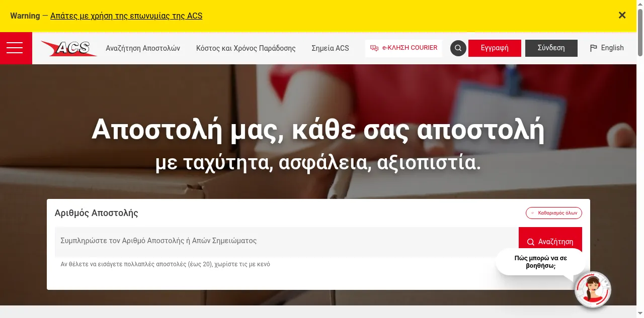Dismiss the yellow warning banner
Screen dimensions: 644x318
tap(622, 15)
